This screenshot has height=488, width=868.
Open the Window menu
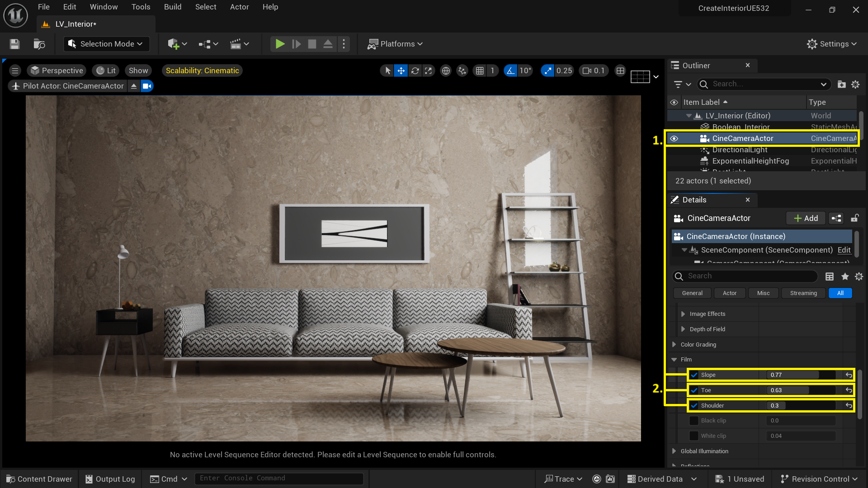[104, 7]
